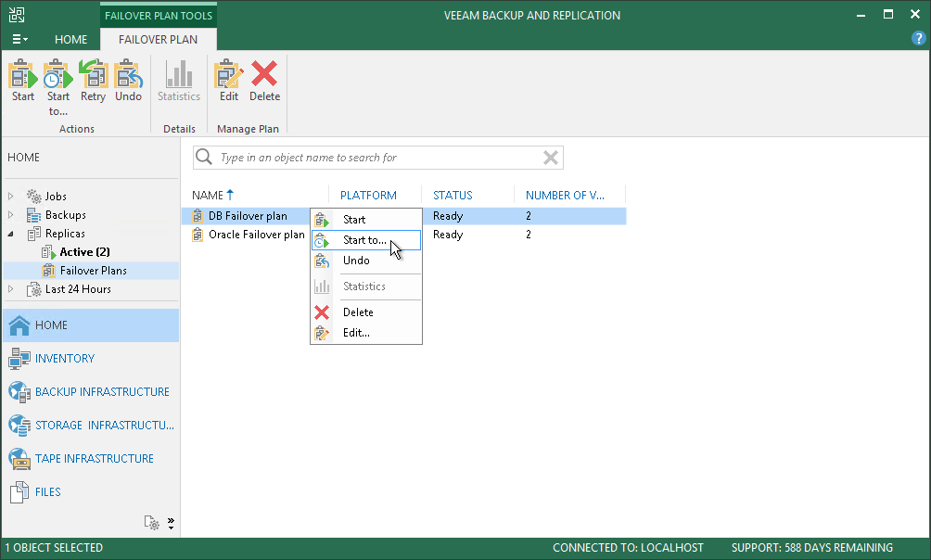This screenshot has width=931, height=560.
Task: Sort by the STATUS column header
Action: (x=453, y=196)
